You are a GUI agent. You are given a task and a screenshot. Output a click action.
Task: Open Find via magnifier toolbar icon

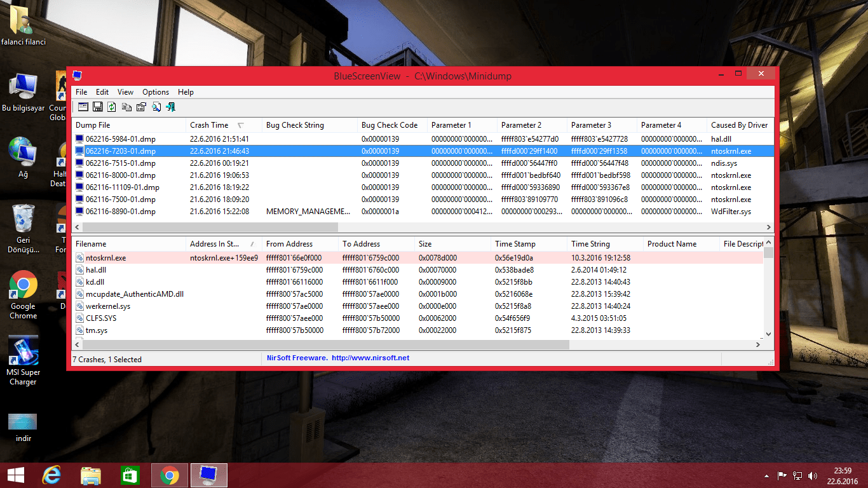[156, 107]
